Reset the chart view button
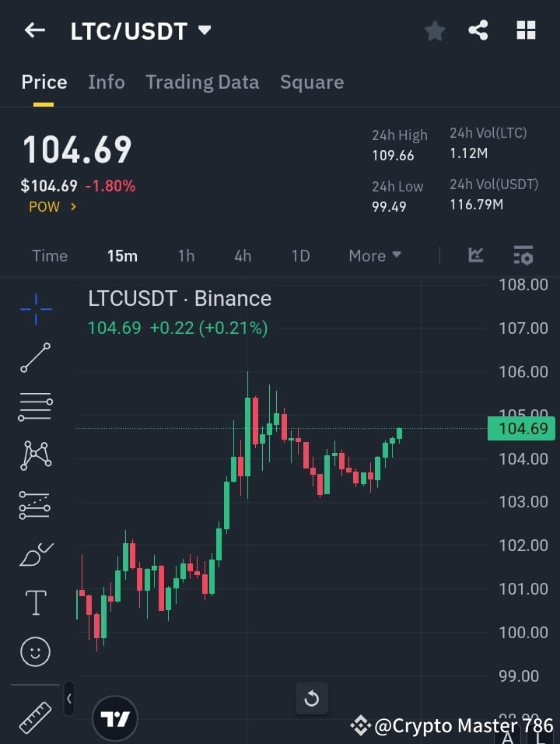The width and height of the screenshot is (560, 744). click(x=312, y=698)
